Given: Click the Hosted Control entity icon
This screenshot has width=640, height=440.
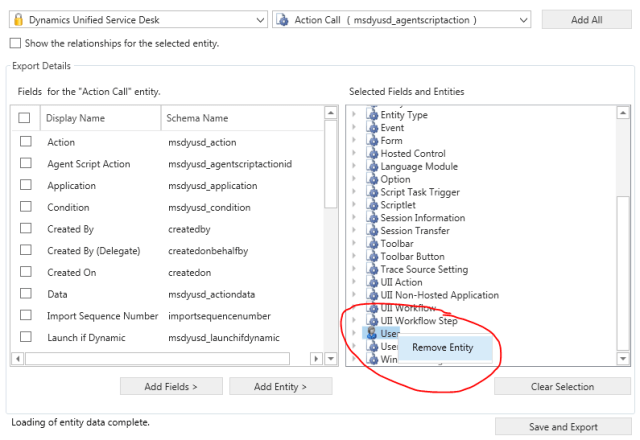Looking at the screenshot, I should pyautogui.click(x=372, y=153).
